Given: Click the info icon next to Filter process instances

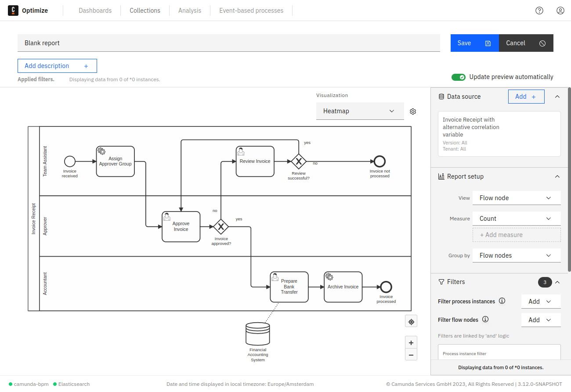Looking at the screenshot, I should tap(502, 301).
